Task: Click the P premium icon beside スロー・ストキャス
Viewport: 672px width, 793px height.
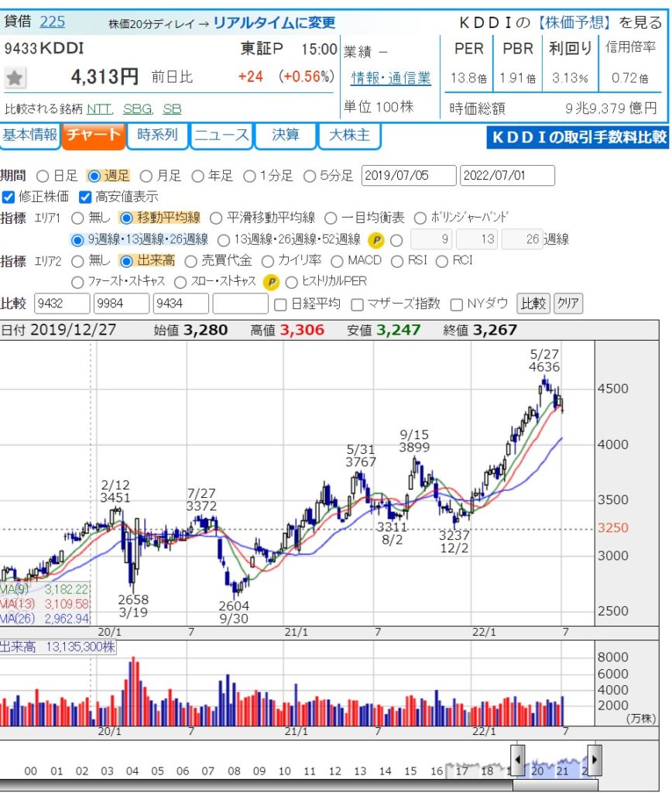Action: pos(270,282)
